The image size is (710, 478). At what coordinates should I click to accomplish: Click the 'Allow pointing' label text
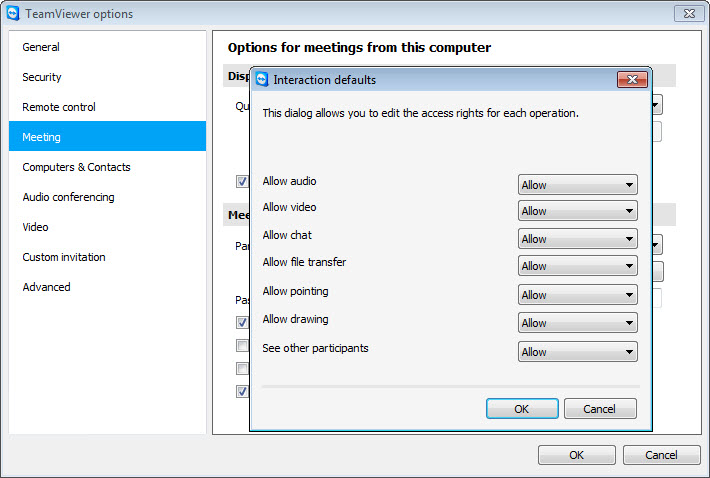(x=296, y=292)
